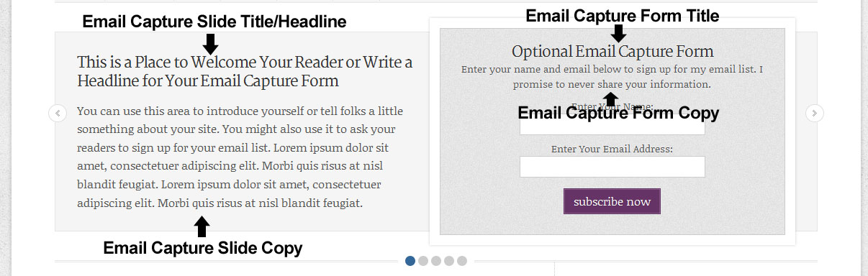Viewport: 868px width, 276px height.
Task: Focus the Enter Your Name text field
Action: 612,125
